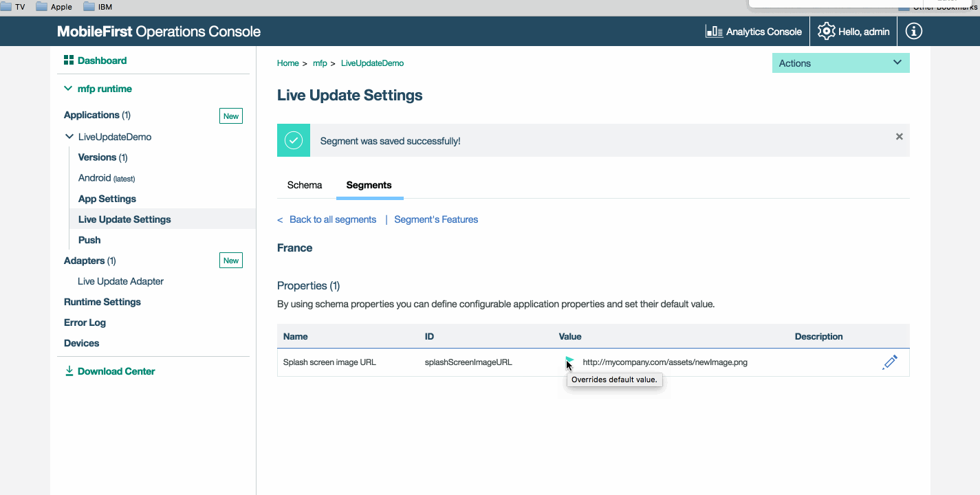Click the info circle icon
This screenshot has width=980, height=495.
pos(914,32)
